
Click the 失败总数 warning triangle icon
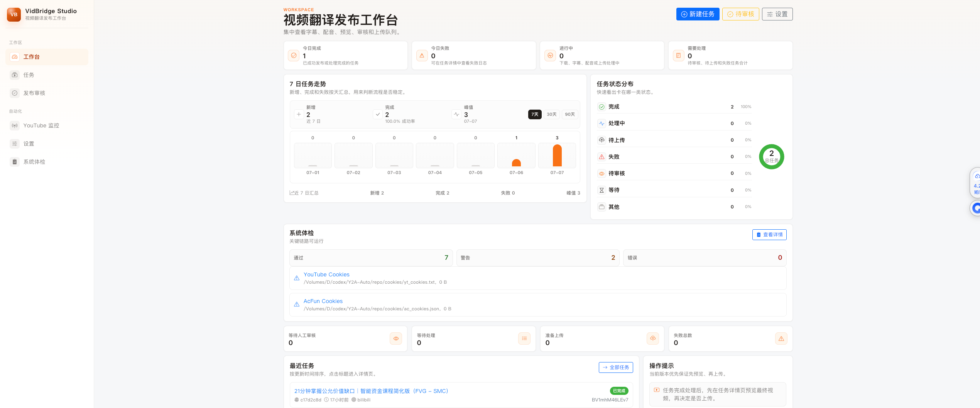click(781, 339)
